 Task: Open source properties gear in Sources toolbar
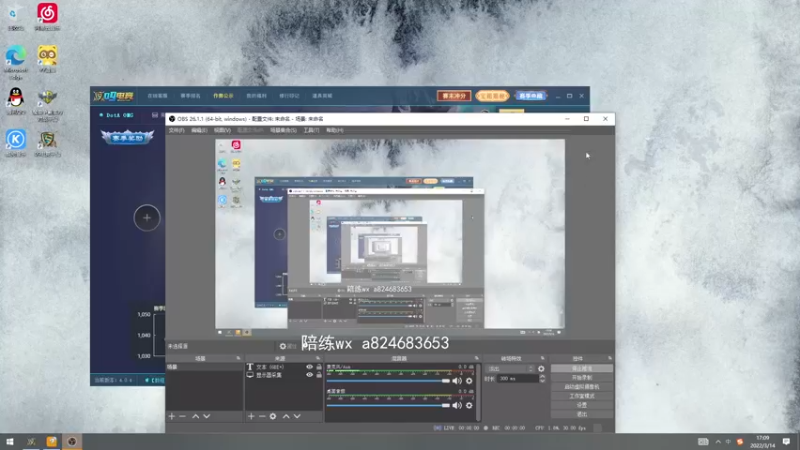point(273,416)
